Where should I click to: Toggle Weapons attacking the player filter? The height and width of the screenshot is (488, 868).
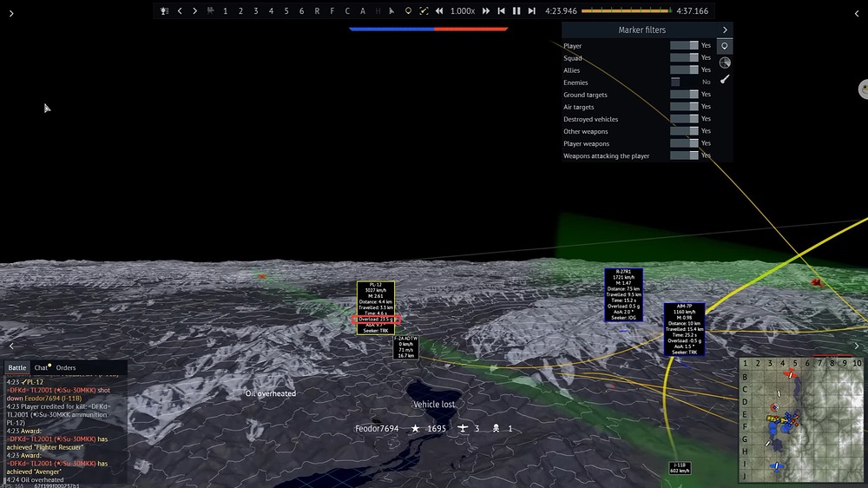tap(684, 155)
